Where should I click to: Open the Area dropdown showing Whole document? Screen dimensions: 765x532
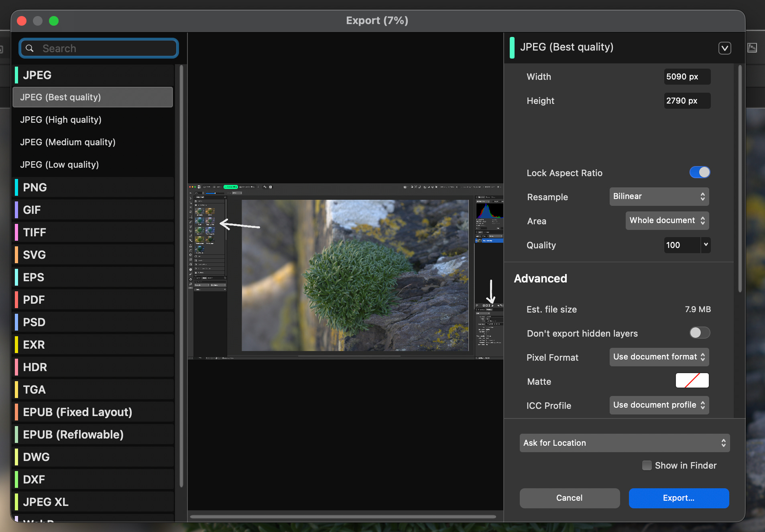(x=667, y=221)
